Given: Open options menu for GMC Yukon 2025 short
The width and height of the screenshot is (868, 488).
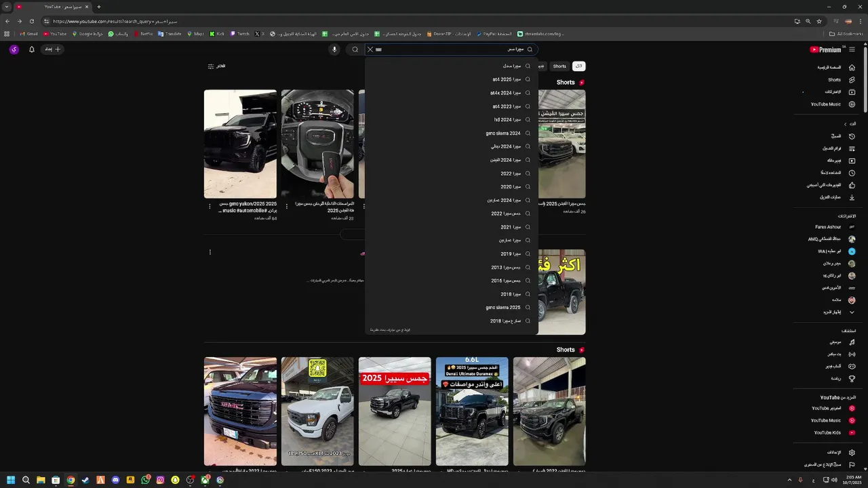Looking at the screenshot, I should (x=210, y=206).
